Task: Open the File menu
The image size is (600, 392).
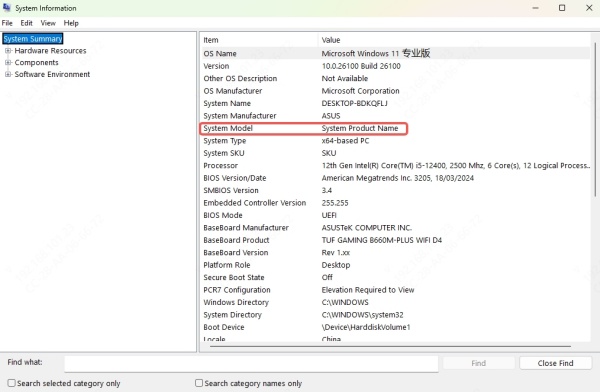Action: point(7,23)
